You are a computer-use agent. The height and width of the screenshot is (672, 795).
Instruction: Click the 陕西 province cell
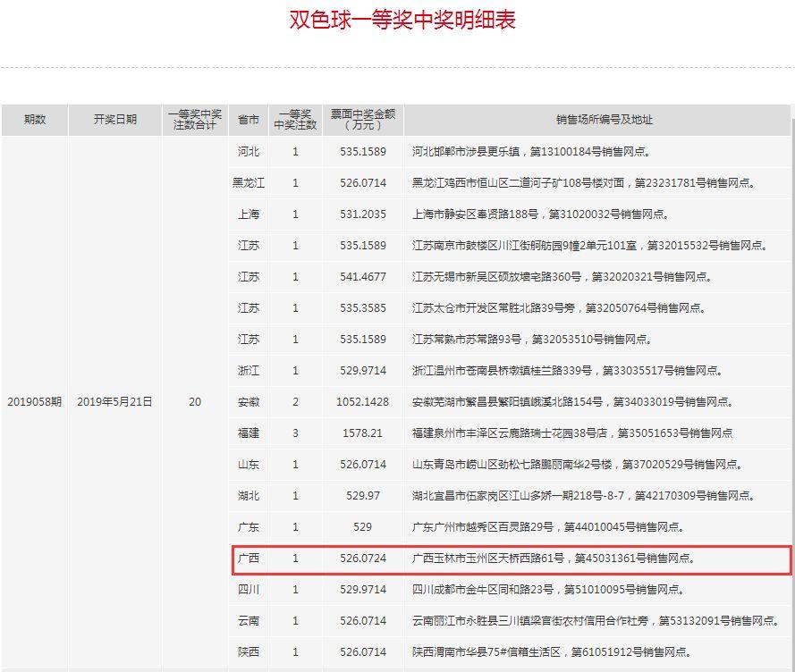249,651
